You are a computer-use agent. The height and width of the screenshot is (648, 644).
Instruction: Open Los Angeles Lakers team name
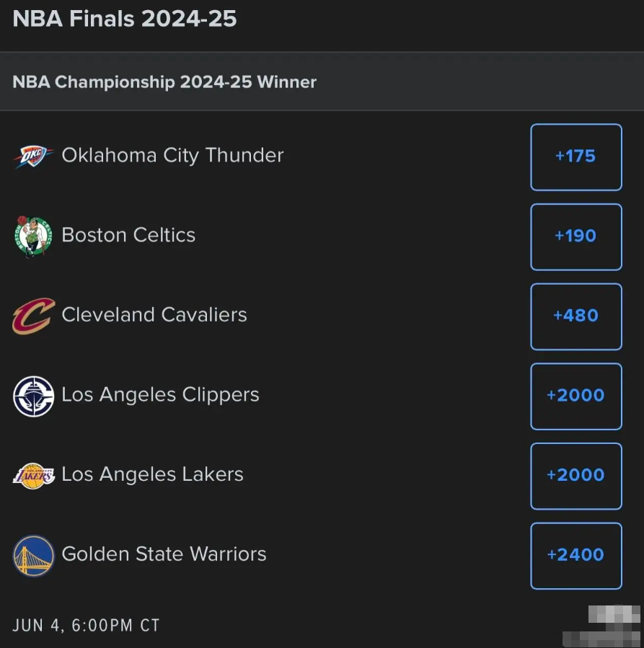coord(153,475)
